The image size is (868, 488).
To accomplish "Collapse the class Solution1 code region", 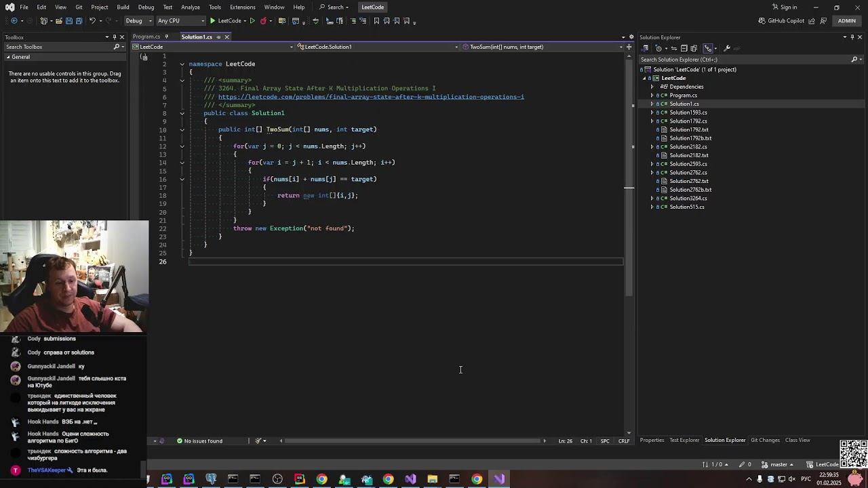I will pyautogui.click(x=182, y=113).
